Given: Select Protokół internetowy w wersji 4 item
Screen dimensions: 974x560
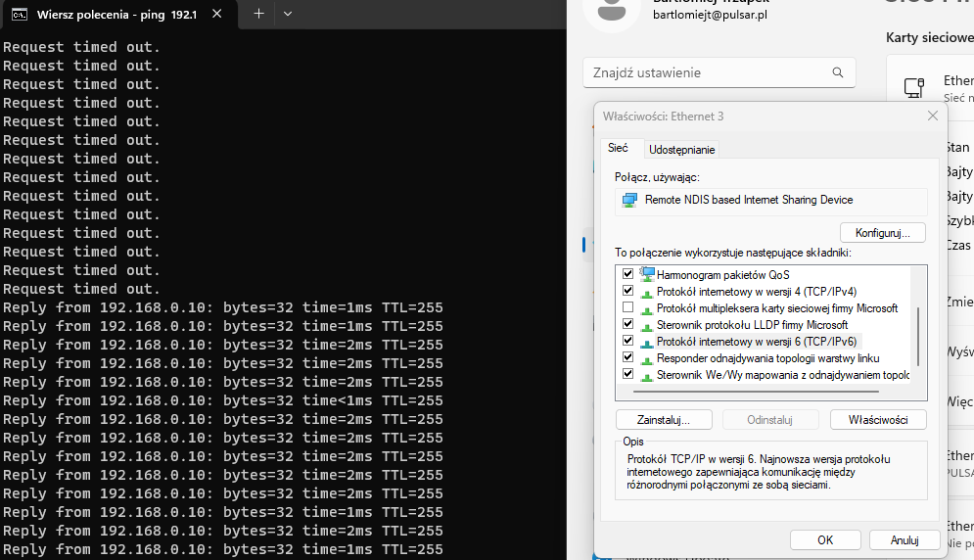Looking at the screenshot, I should point(757,292).
